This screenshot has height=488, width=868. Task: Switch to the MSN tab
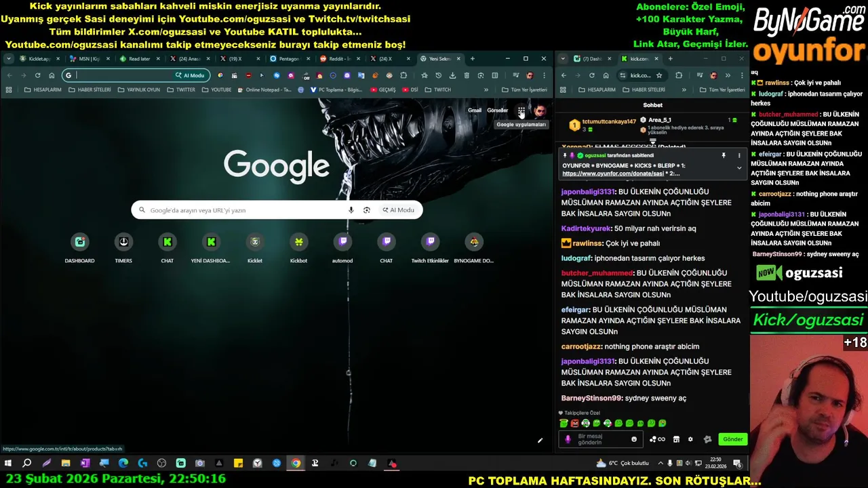90,59
